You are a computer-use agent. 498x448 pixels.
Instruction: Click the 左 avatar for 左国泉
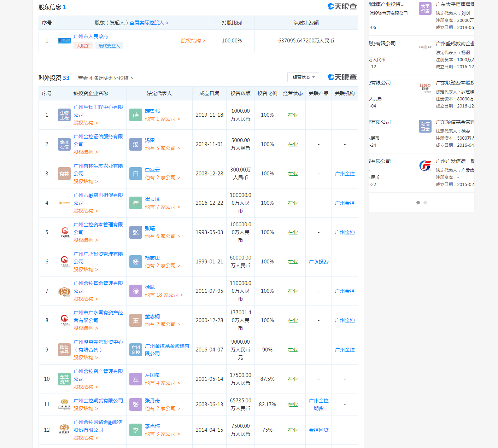[x=136, y=379]
